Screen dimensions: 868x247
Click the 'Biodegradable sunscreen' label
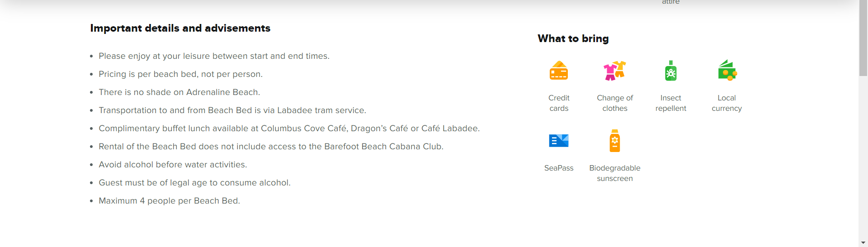point(615,173)
